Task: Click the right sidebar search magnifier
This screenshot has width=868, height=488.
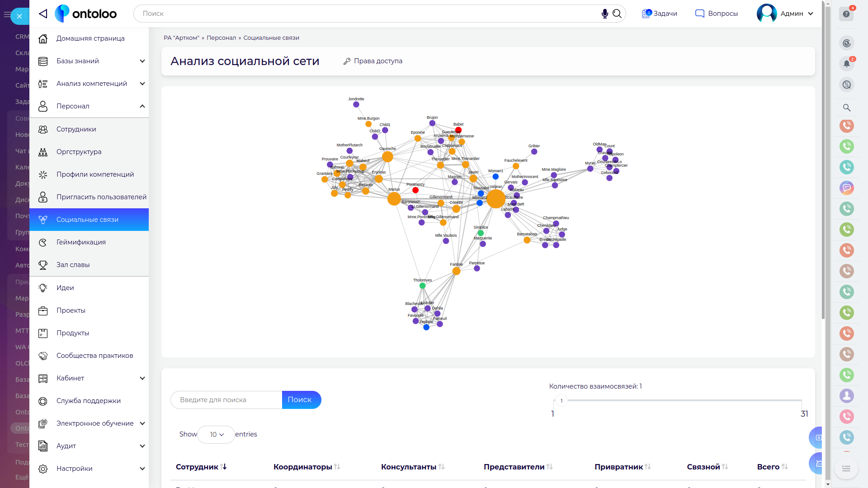Action: click(847, 108)
